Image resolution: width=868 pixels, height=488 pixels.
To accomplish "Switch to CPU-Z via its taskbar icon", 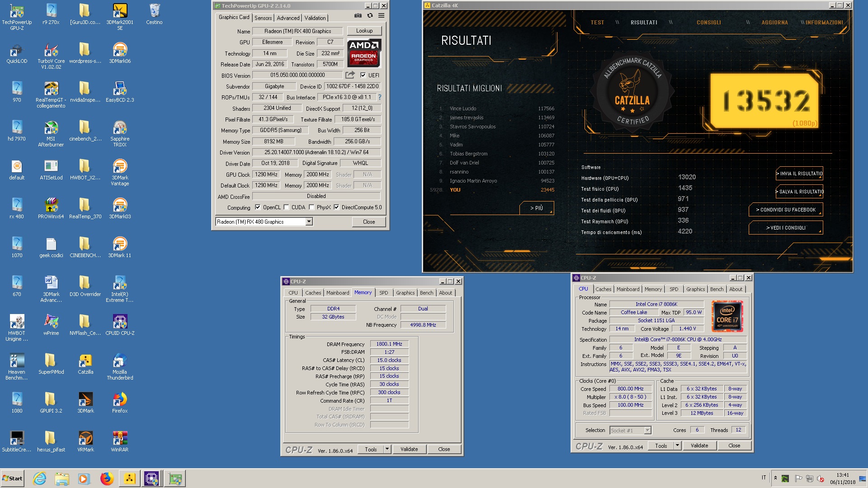I will pyautogui.click(x=151, y=479).
